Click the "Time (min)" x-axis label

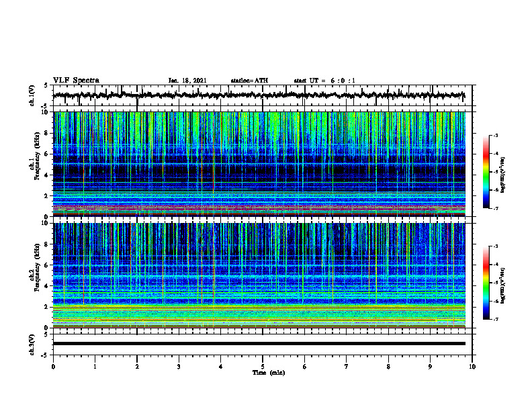tap(269, 373)
